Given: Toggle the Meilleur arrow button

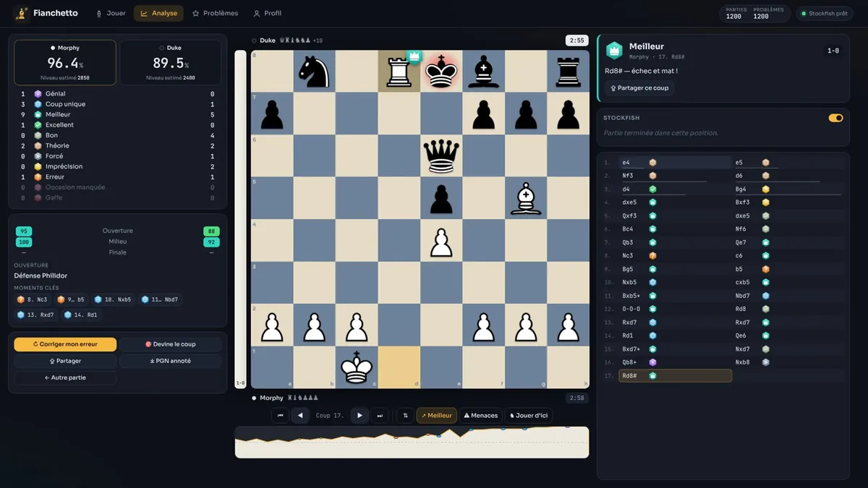Looking at the screenshot, I should (x=436, y=416).
